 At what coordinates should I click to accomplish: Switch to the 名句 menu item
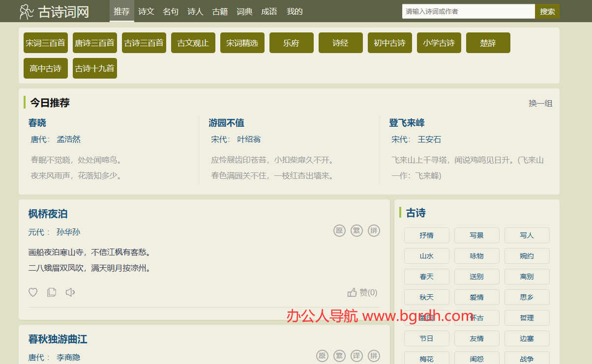pos(171,11)
